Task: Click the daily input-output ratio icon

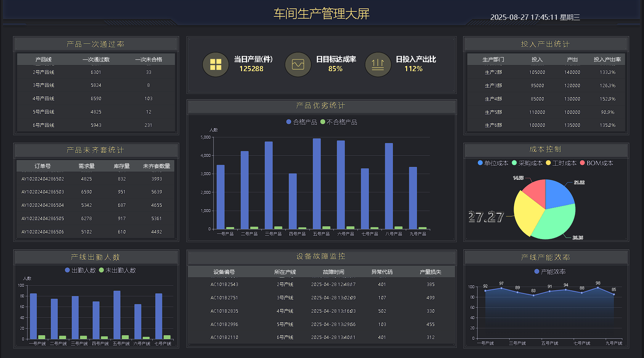Action: [x=378, y=64]
